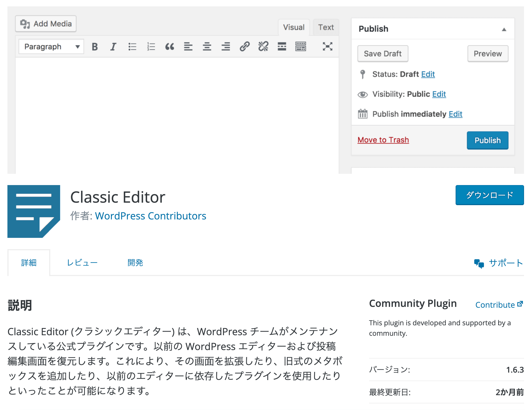The height and width of the screenshot is (410, 532).
Task: Click the Bold formatting icon
Action: [94, 46]
